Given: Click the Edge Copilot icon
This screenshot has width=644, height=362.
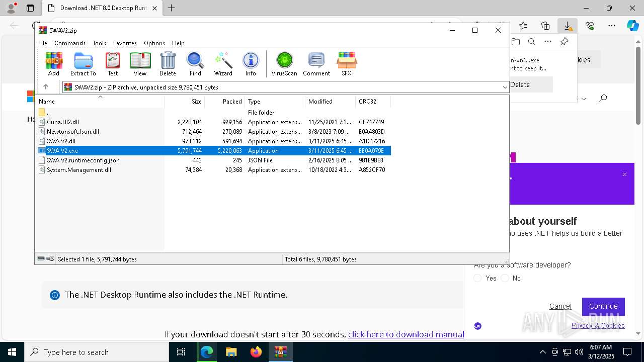Looking at the screenshot, I should point(632,26).
